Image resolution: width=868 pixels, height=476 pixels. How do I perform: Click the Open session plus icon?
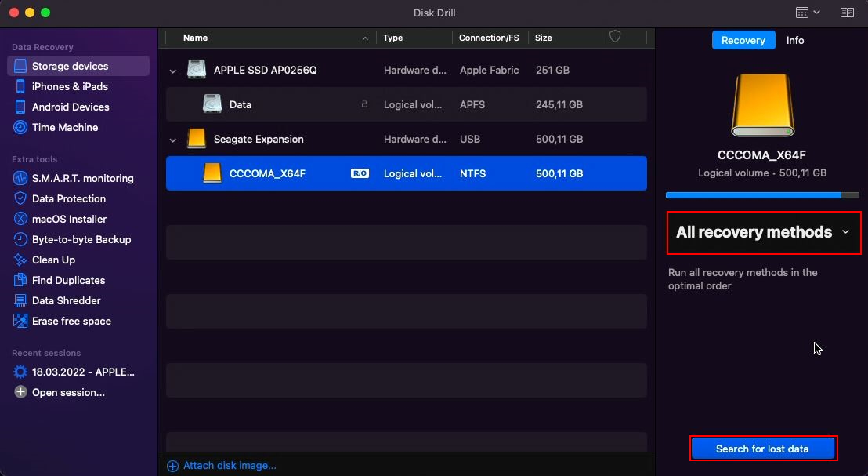[20, 392]
